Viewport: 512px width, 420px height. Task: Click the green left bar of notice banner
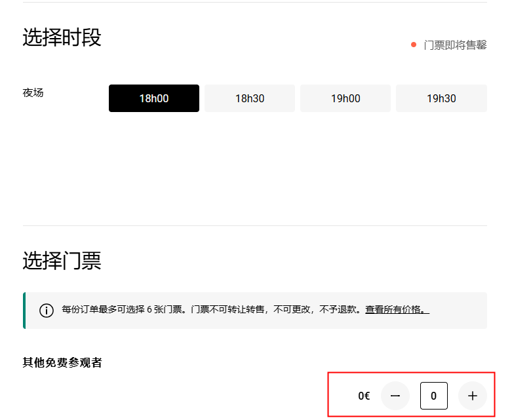tap(24, 310)
